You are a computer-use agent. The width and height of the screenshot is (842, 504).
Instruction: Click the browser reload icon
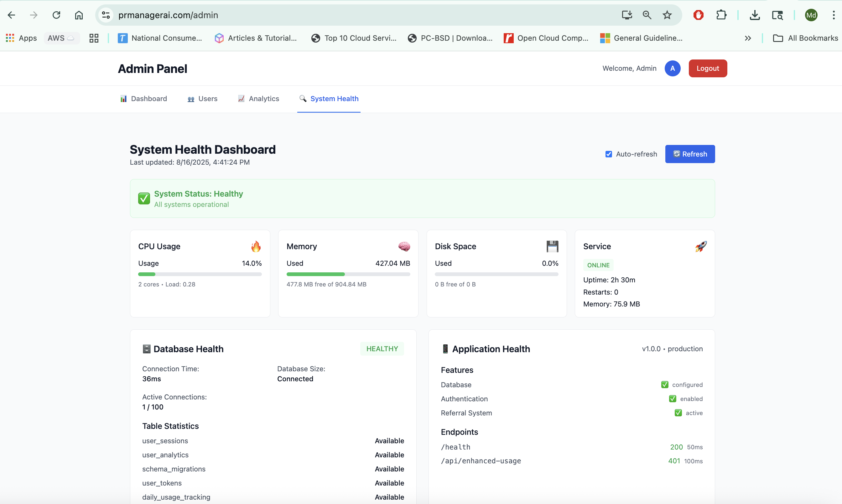(x=56, y=15)
